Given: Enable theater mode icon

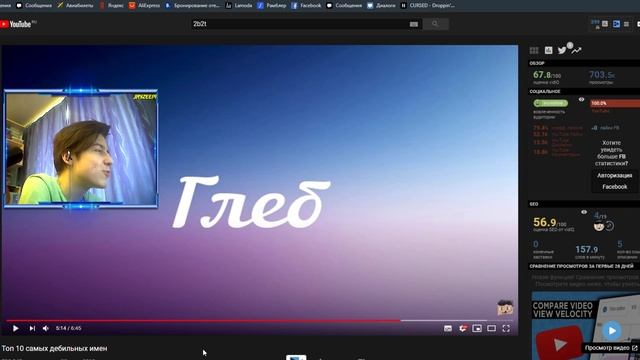Looking at the screenshot, I should pos(491,328).
